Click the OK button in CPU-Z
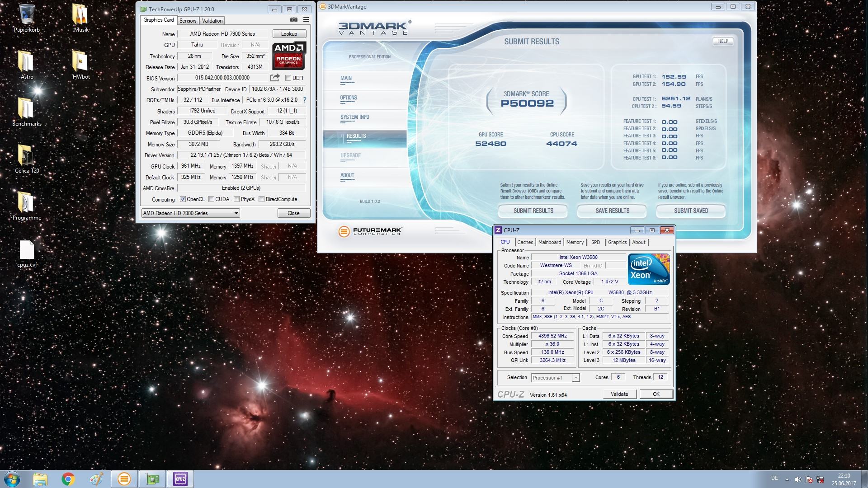868x488 pixels. coord(656,394)
